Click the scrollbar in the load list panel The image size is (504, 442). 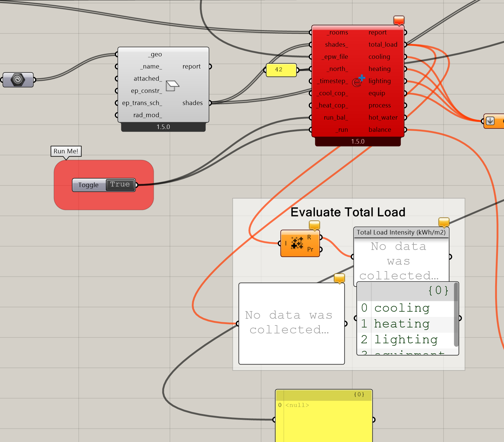click(x=456, y=315)
